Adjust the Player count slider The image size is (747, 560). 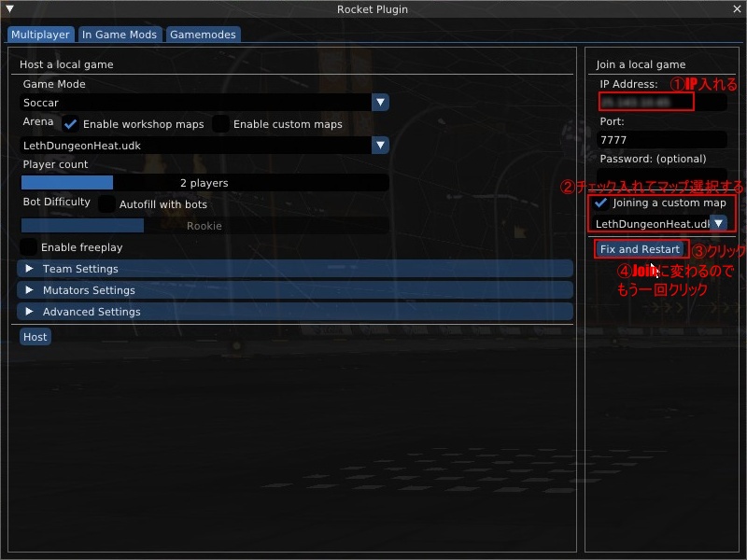[204, 183]
